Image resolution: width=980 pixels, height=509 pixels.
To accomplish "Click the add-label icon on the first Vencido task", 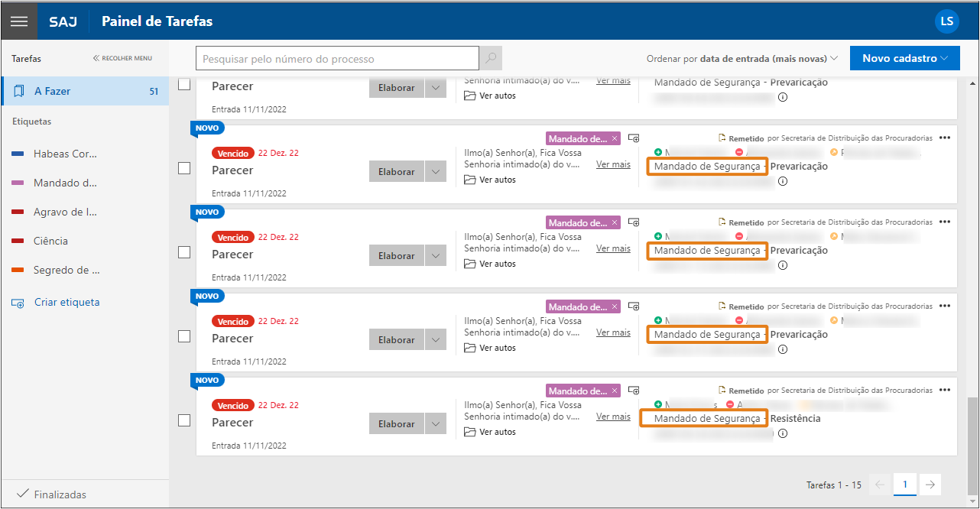I will [634, 138].
